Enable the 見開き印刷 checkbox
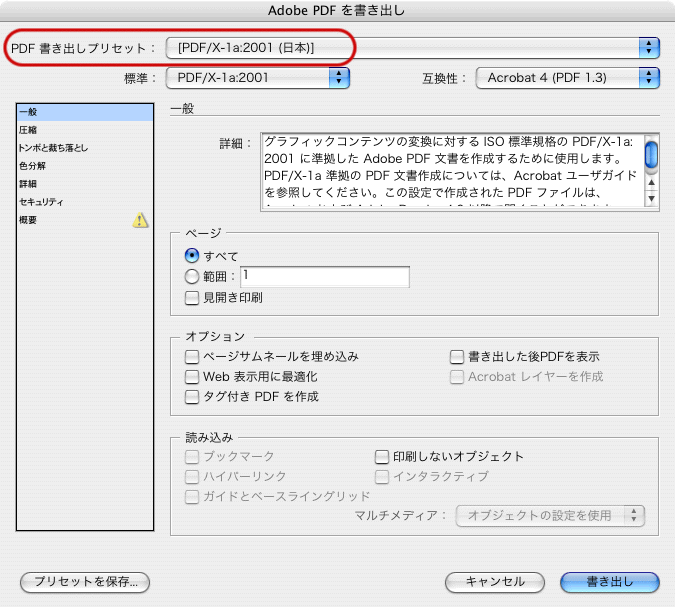This screenshot has width=675, height=607. (x=192, y=298)
